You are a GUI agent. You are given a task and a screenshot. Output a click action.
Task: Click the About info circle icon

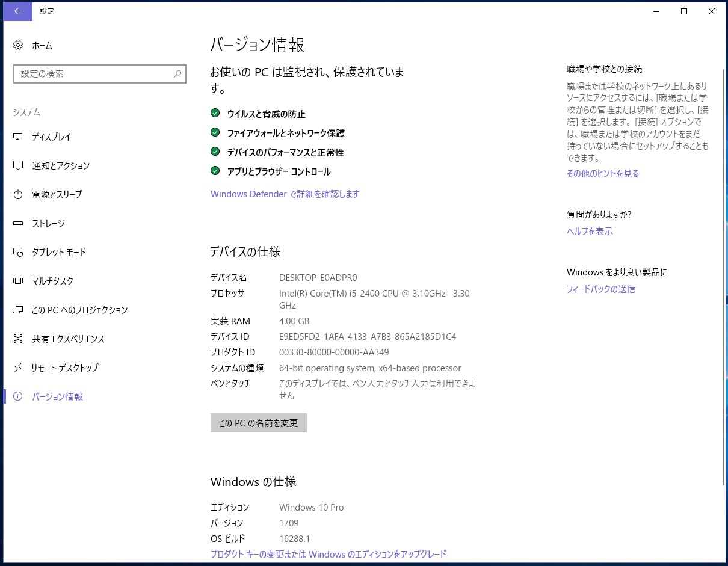(18, 396)
